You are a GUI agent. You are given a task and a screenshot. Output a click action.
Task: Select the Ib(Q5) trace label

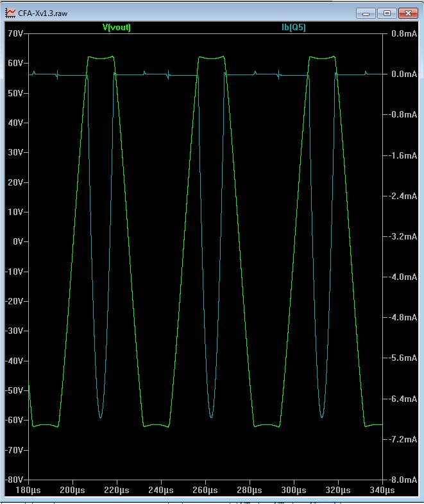click(x=294, y=27)
